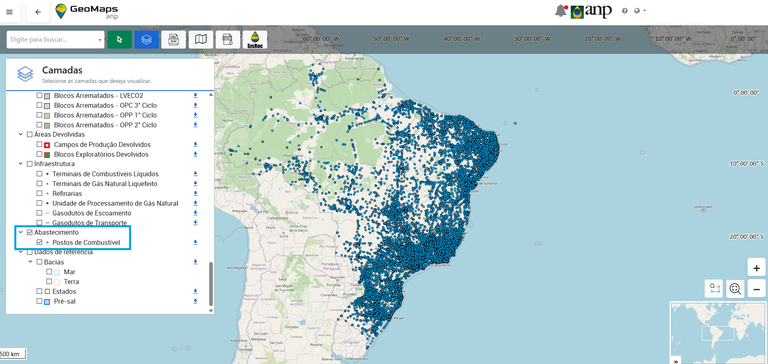Download the Estados layer
Screen dimensions: 768x364
(x=195, y=291)
